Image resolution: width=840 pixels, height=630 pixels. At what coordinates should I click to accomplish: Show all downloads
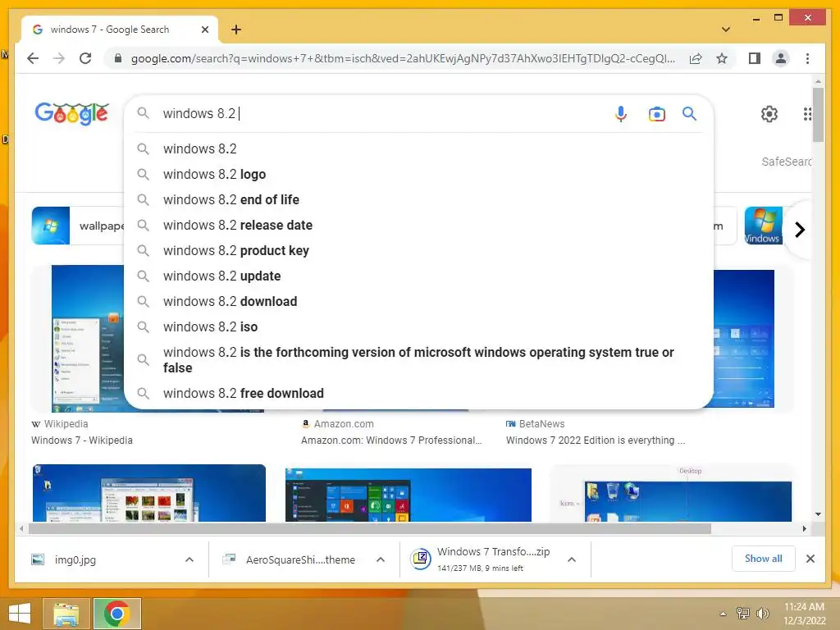click(764, 559)
